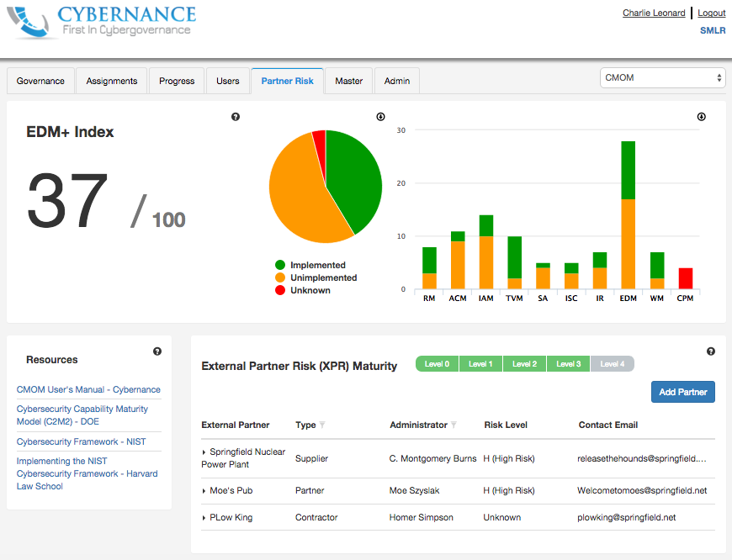Click the SMLR link
This screenshot has width=732, height=560.
pos(713,30)
